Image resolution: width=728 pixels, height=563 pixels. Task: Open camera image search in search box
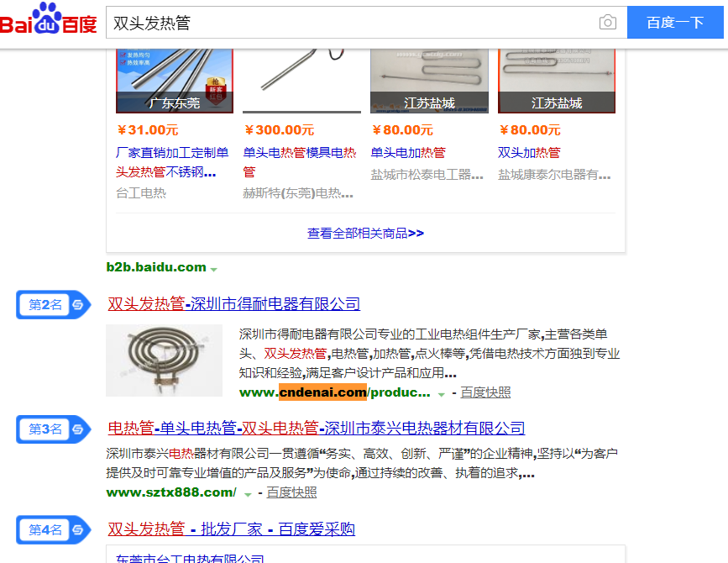pos(607,23)
